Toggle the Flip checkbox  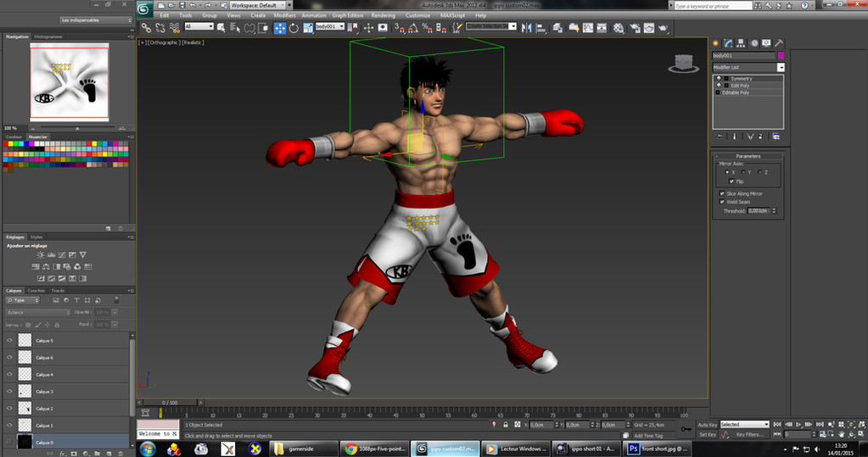732,181
